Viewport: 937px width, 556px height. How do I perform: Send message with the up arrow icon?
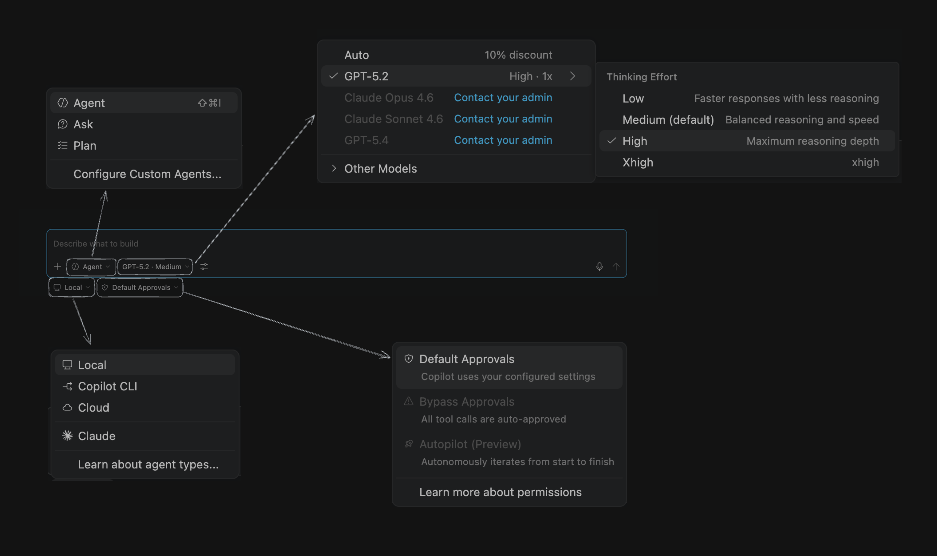pyautogui.click(x=616, y=267)
